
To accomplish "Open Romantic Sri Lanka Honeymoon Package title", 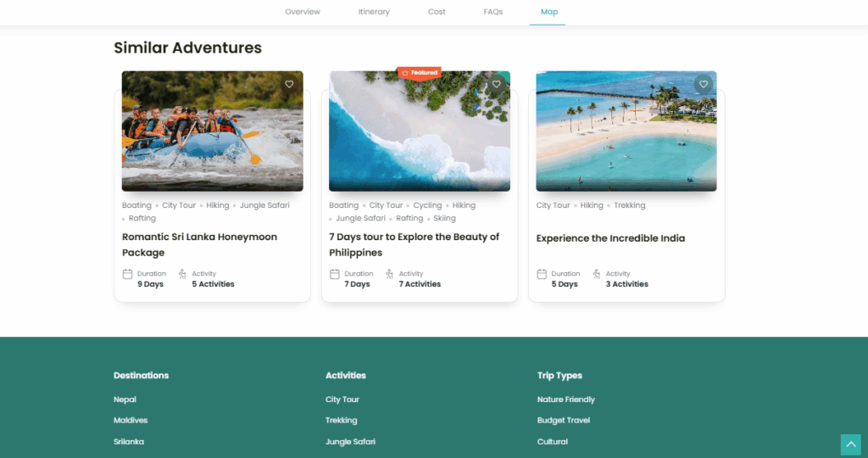I will pyautogui.click(x=199, y=244).
